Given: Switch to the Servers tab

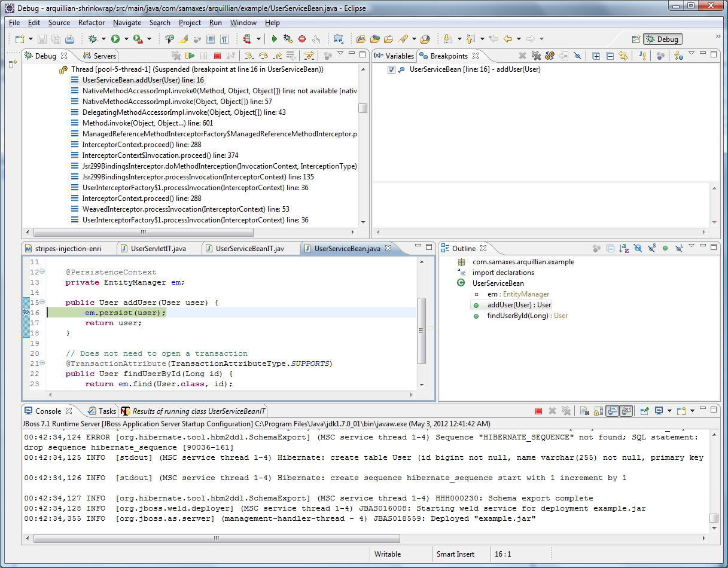Looking at the screenshot, I should (100, 56).
